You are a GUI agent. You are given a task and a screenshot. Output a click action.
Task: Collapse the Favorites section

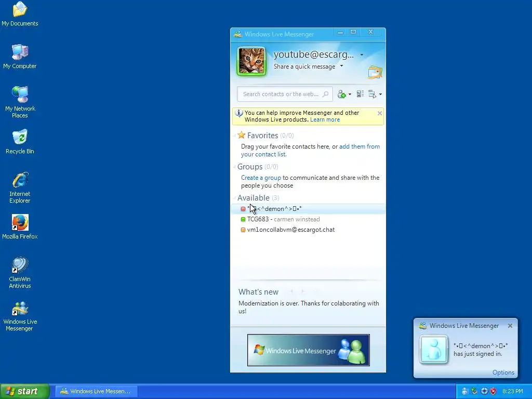(234, 136)
